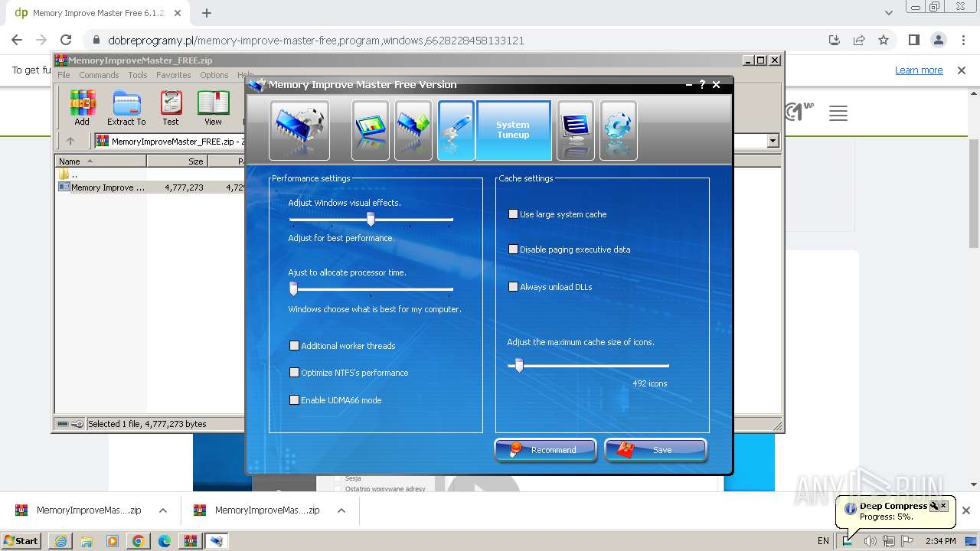Open WinRAR File menu
This screenshot has height=551, width=980.
(64, 75)
